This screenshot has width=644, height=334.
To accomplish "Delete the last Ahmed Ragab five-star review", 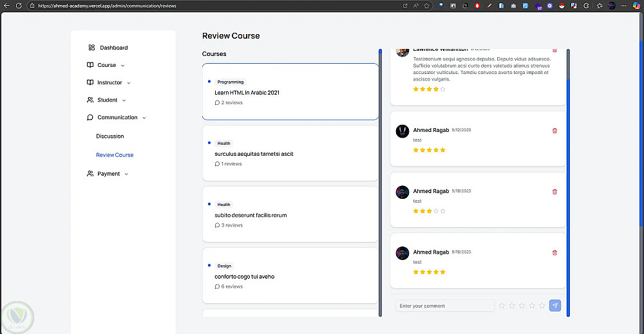I will 554,253.
